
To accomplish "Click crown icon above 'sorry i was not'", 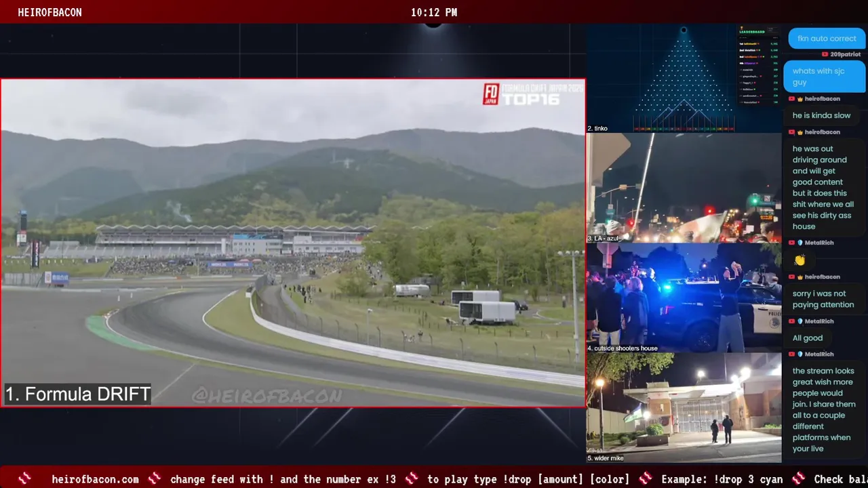I will click(800, 277).
